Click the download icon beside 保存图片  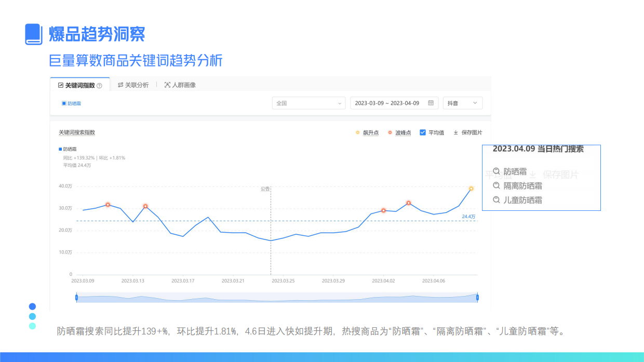tap(456, 132)
